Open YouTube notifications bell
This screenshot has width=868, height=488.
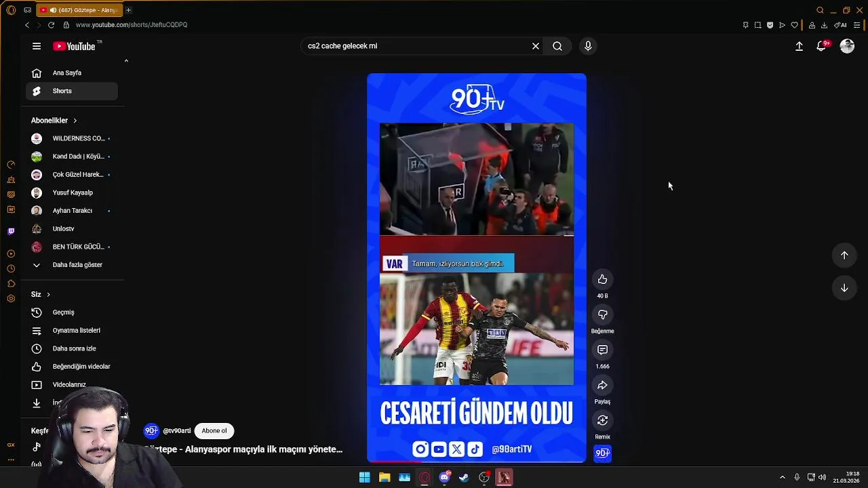(821, 46)
